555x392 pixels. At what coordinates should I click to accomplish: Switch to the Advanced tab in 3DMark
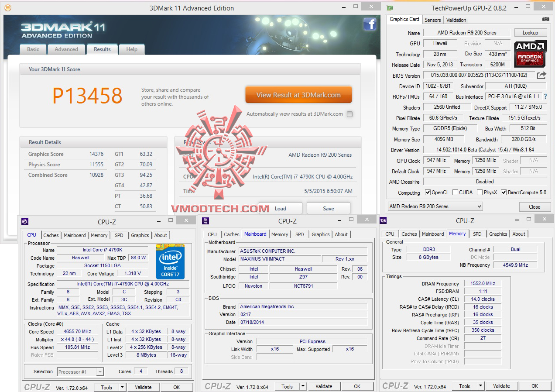click(66, 49)
